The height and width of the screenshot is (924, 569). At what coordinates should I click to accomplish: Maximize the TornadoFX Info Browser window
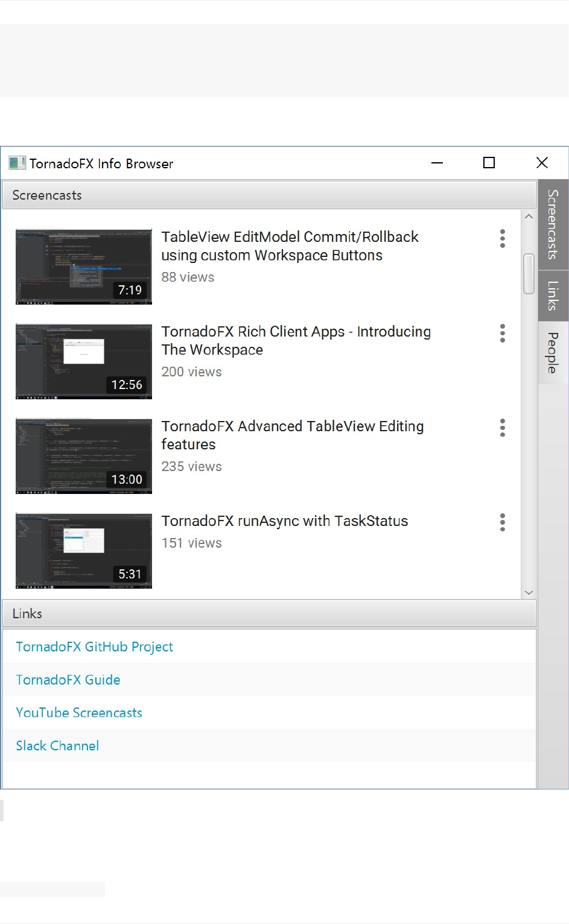489,163
